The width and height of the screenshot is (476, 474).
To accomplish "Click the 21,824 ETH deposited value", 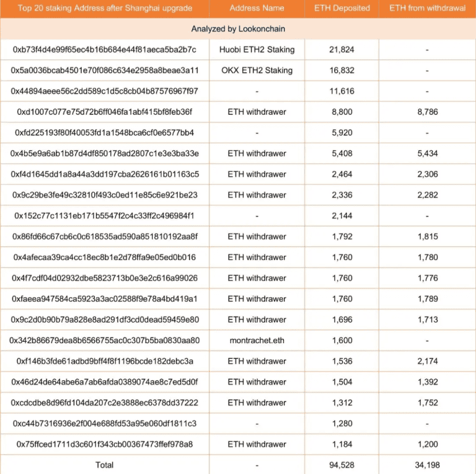I will (342, 50).
